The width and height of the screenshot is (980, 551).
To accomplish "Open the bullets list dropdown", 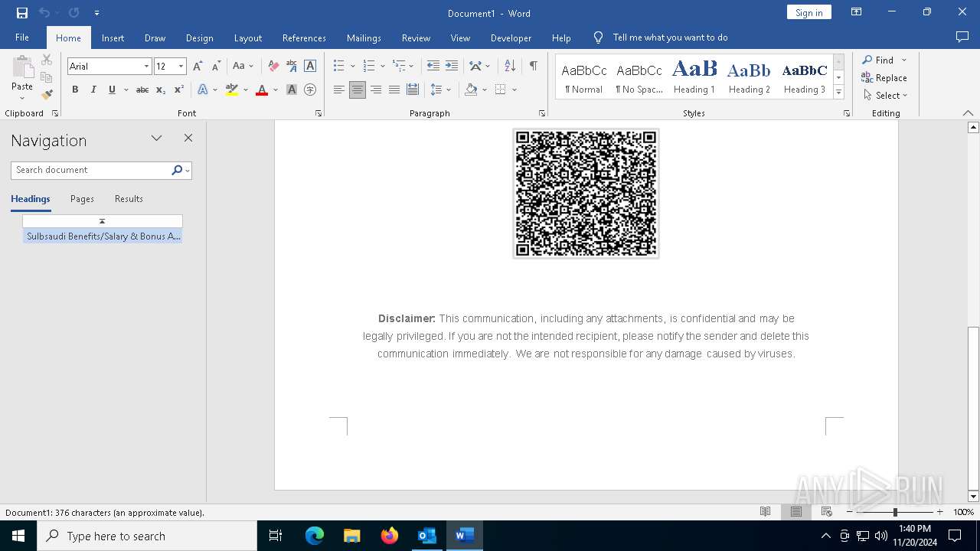I will [x=353, y=67].
